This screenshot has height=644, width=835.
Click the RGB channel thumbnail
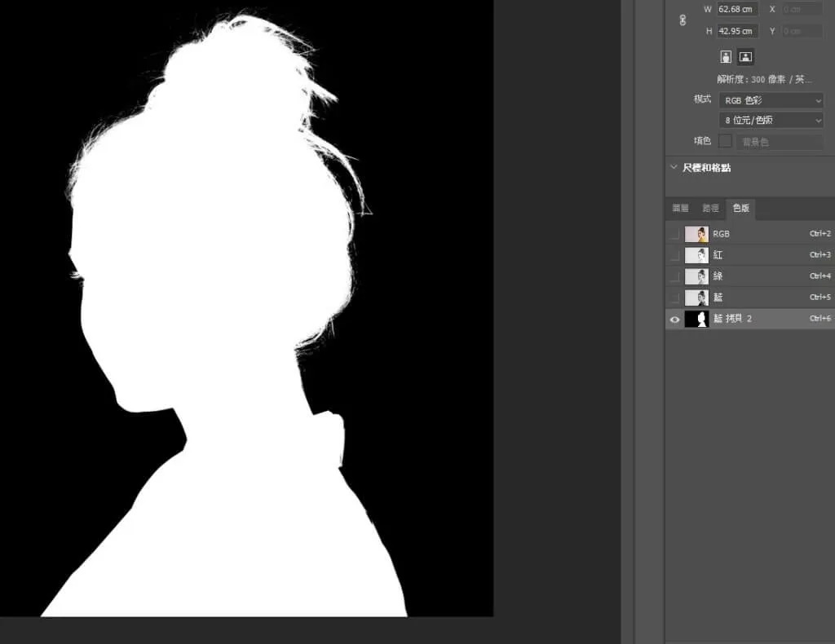[696, 234]
